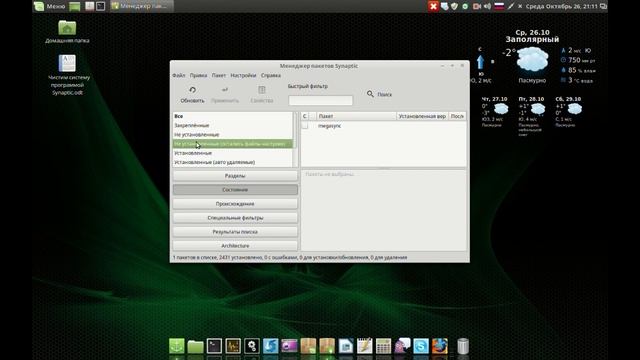
Task: Select the highlighted green status filter row
Action: pos(233,144)
